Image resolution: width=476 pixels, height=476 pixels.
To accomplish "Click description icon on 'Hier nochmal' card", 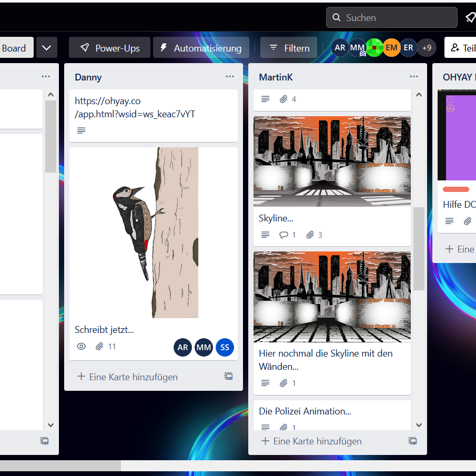I will 265,383.
